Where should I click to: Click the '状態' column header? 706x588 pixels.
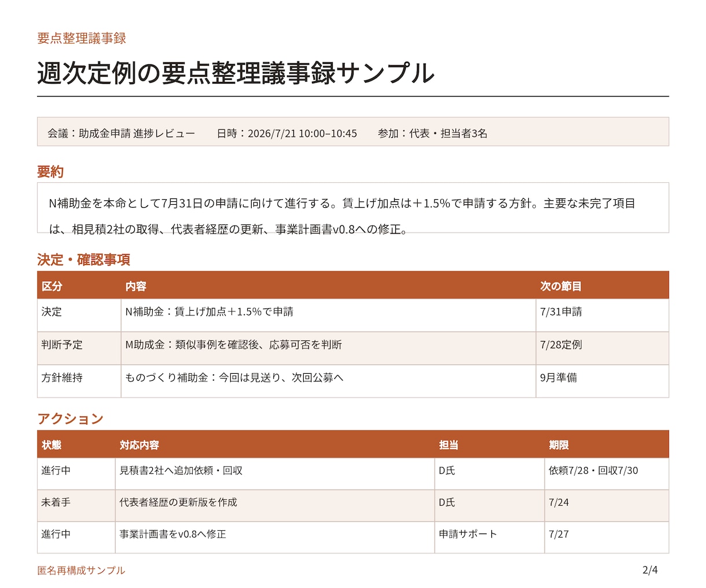pyautogui.click(x=52, y=445)
